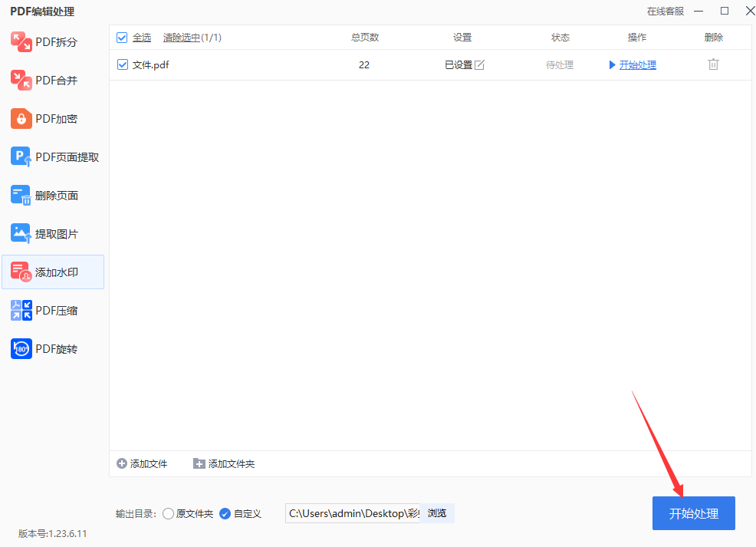Open the PDF旋转 rotate icon

tap(21, 349)
